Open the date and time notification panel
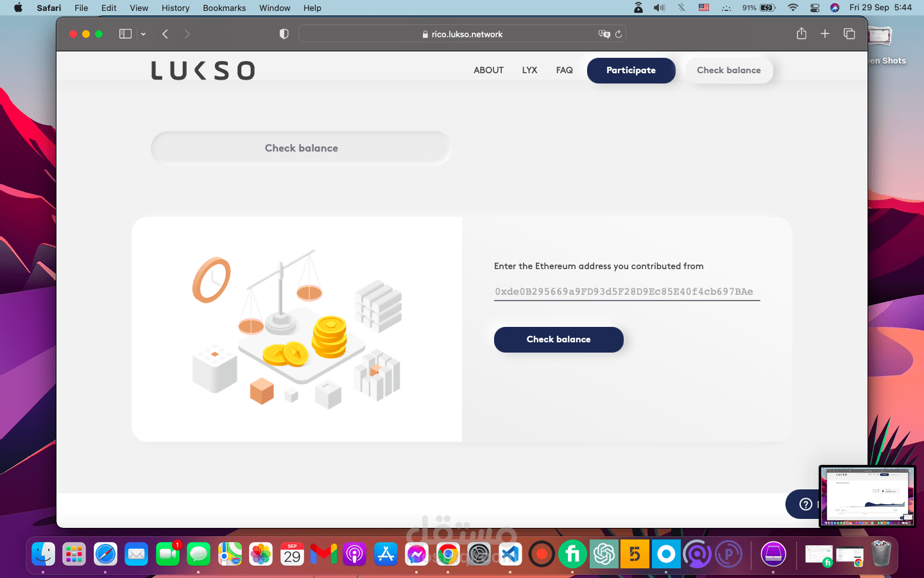The image size is (924, 578). pos(880,8)
